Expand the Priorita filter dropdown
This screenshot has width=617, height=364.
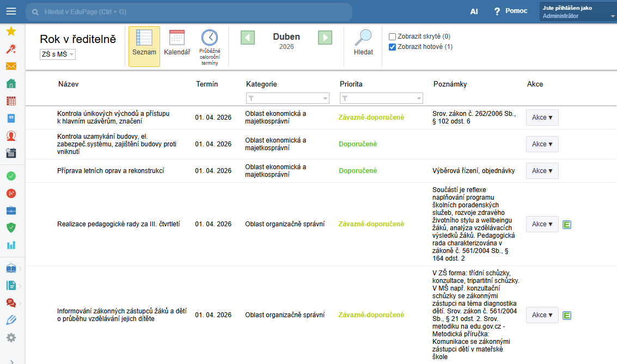(x=381, y=98)
